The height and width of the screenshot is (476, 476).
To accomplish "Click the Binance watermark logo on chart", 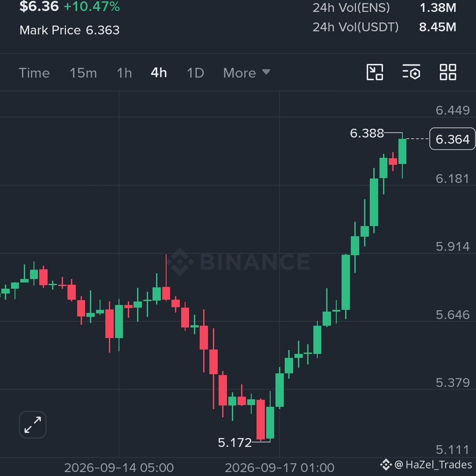I will click(180, 262).
